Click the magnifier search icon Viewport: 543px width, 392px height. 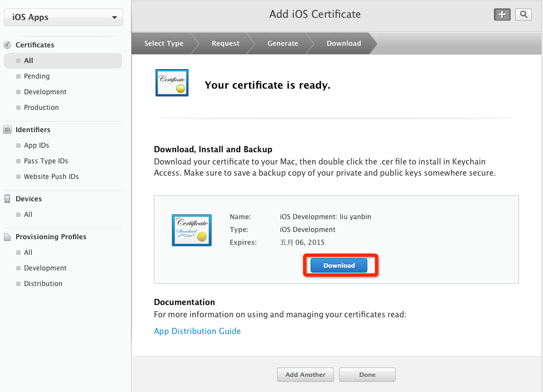[x=523, y=15]
